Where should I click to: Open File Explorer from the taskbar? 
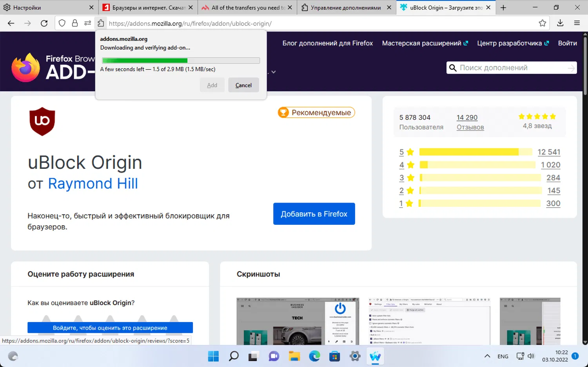click(294, 356)
